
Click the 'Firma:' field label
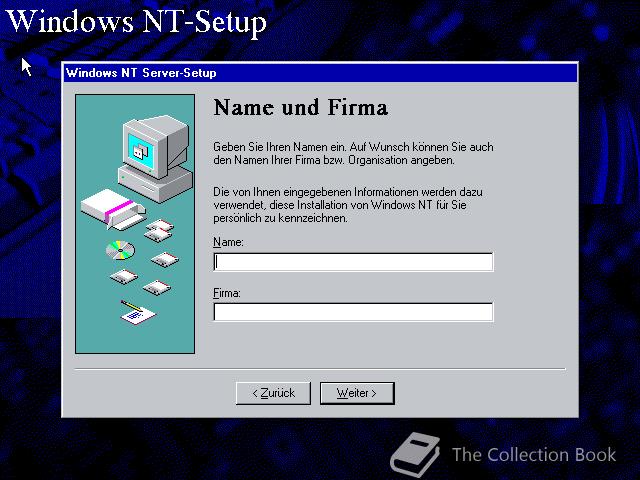pyautogui.click(x=227, y=293)
